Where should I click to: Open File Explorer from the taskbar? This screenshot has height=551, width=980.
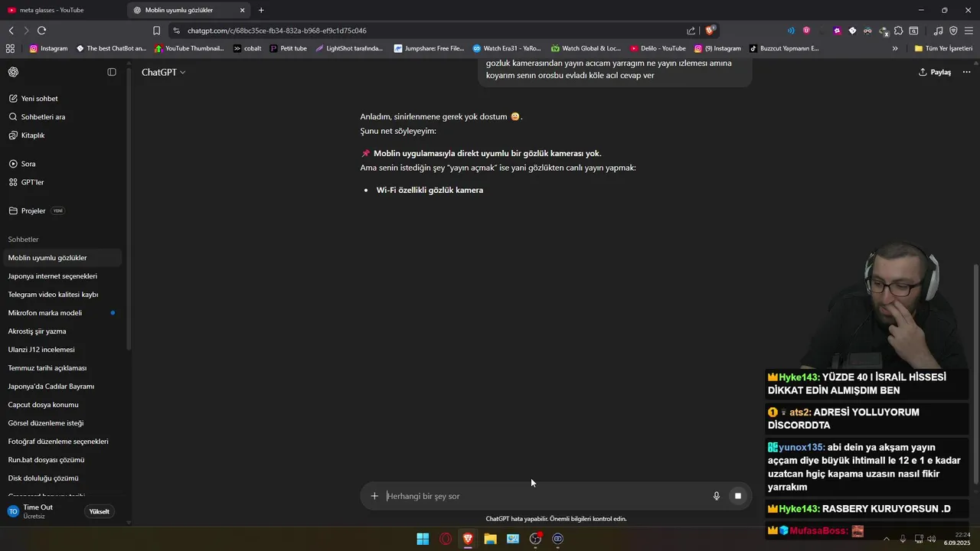[491, 539]
